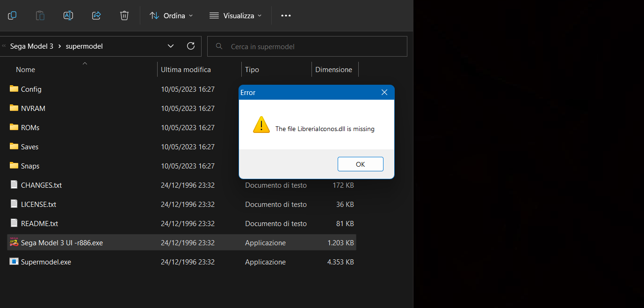644x308 pixels.
Task: Click the README.txt document icon
Action: tap(14, 223)
